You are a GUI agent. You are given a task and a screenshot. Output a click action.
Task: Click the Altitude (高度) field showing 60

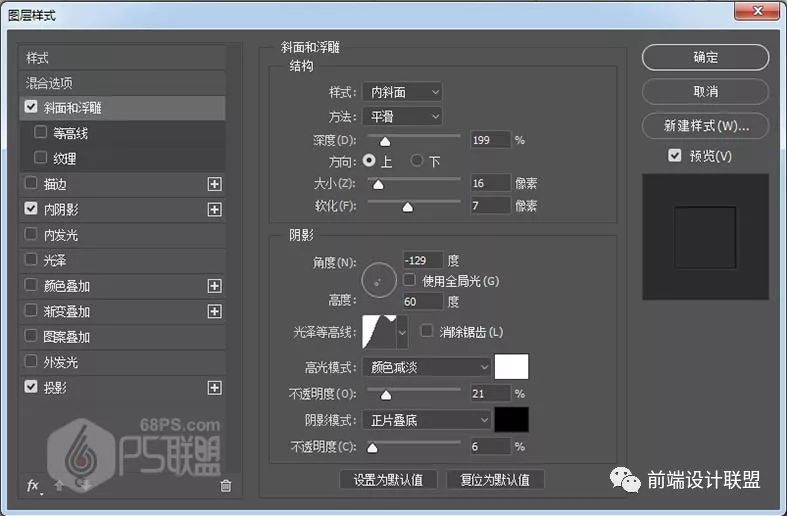(423, 301)
